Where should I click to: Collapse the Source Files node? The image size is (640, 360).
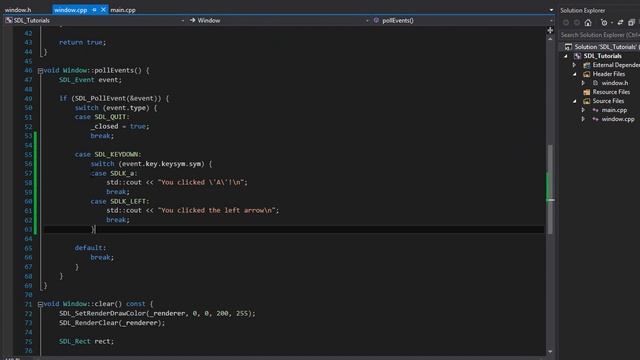575,101
